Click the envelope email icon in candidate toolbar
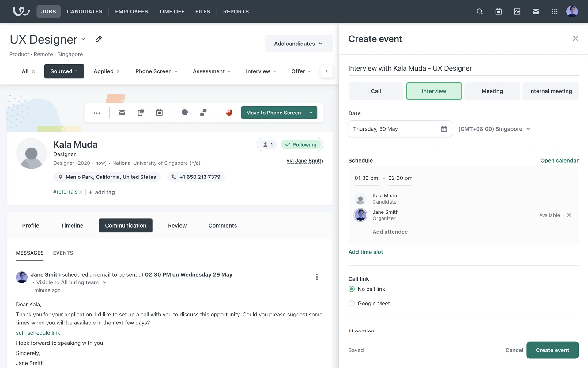The width and height of the screenshot is (588, 368). pyautogui.click(x=122, y=113)
